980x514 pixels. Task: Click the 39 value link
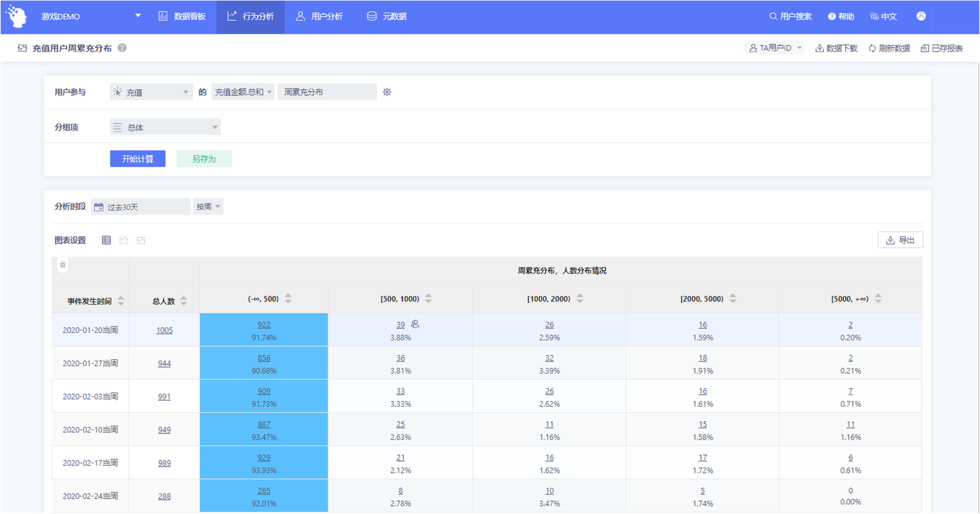coord(400,325)
